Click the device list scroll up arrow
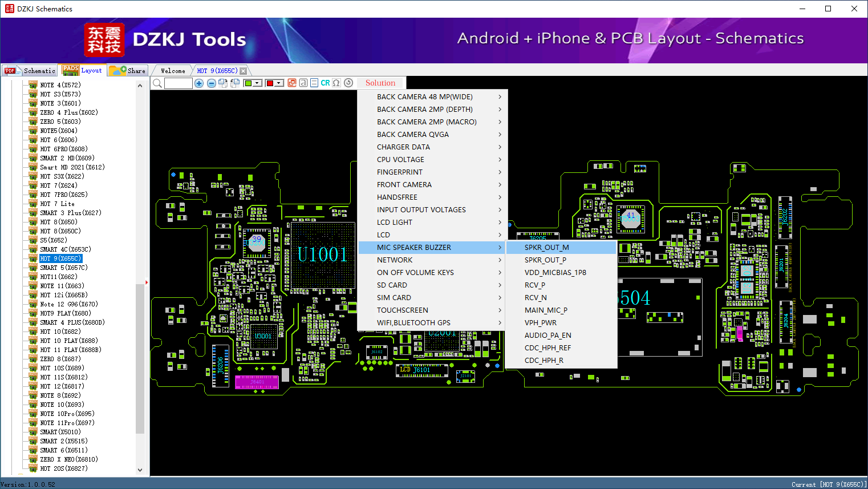The width and height of the screenshot is (868, 489). pos(140,86)
